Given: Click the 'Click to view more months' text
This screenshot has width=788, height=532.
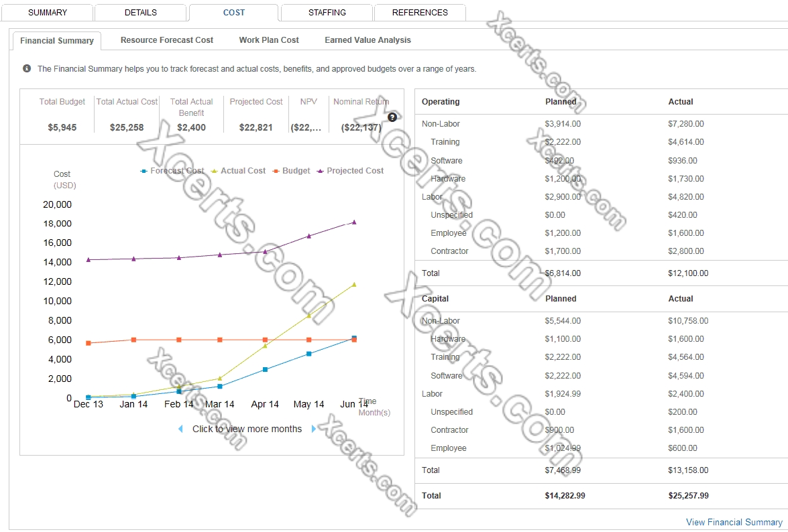Looking at the screenshot, I should pyautogui.click(x=247, y=429).
